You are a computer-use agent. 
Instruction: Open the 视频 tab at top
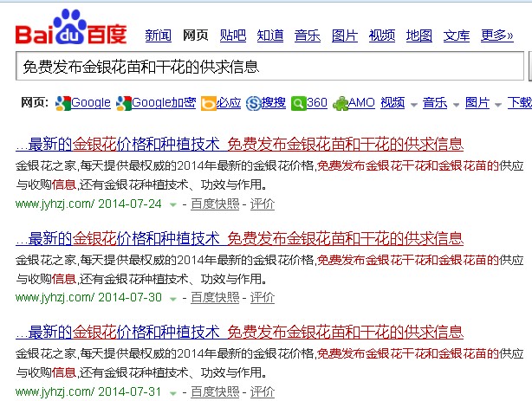(x=382, y=36)
